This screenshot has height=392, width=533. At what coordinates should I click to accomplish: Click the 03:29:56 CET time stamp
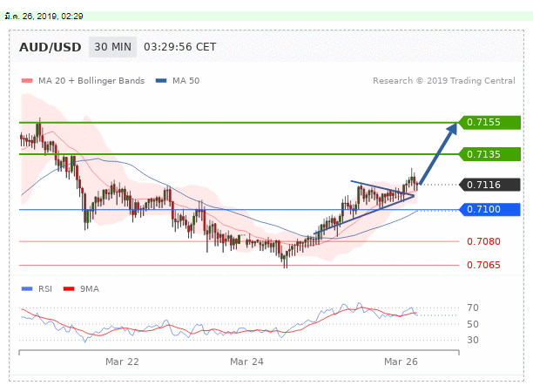click(179, 47)
